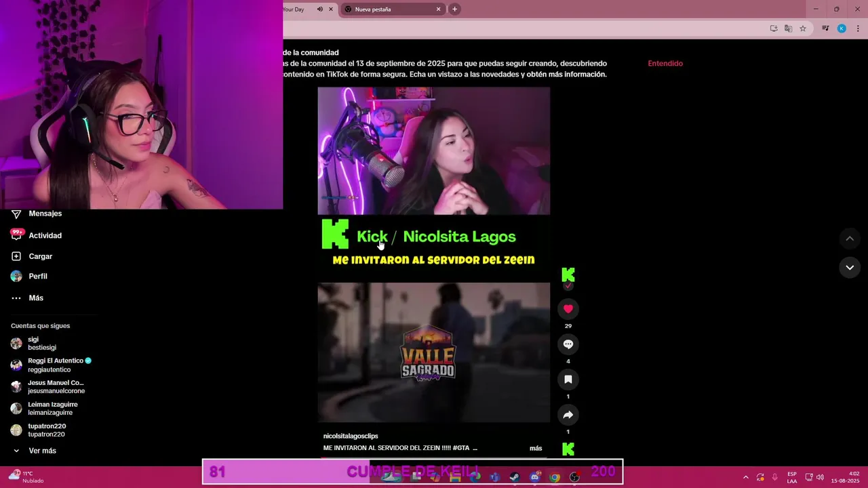Close the Your Day browser tab
The width and height of the screenshot is (868, 488).
331,9
